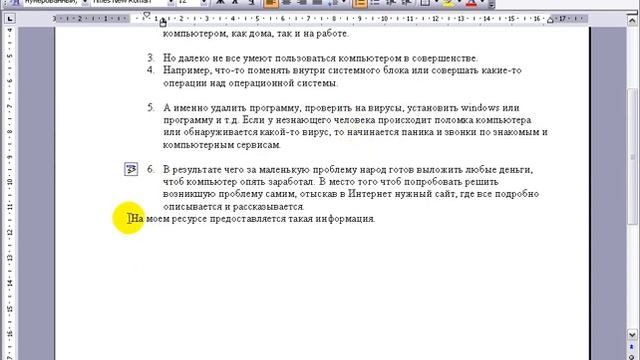Open the style name dropdown arrow
Image resolution: width=640 pixels, height=360 pixels.
click(85, 2)
